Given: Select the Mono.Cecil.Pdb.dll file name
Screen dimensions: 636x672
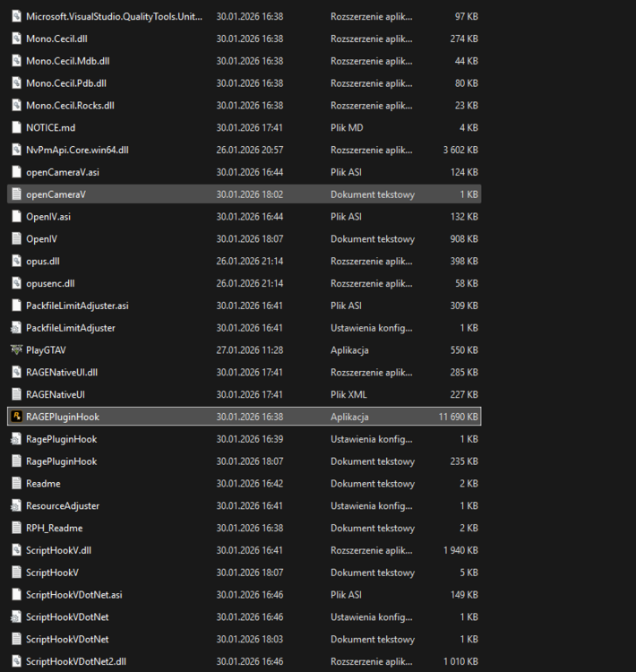Looking at the screenshot, I should (x=66, y=83).
